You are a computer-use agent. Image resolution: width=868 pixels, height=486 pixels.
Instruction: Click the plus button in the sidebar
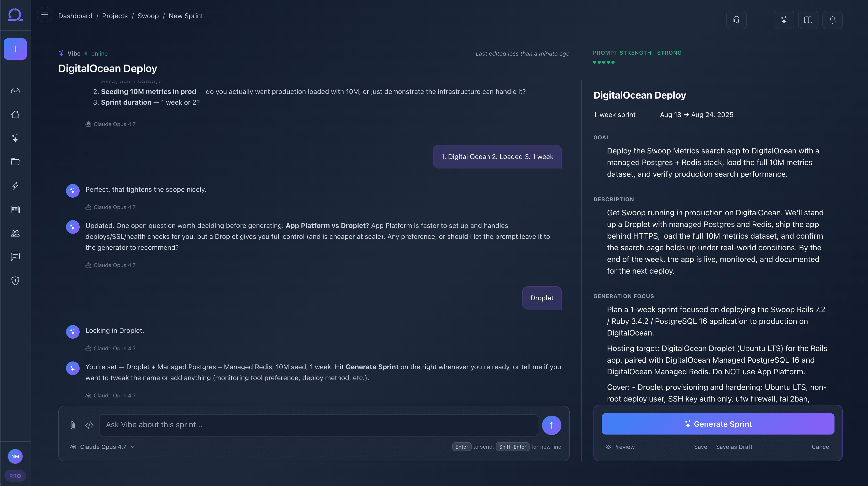click(x=15, y=49)
